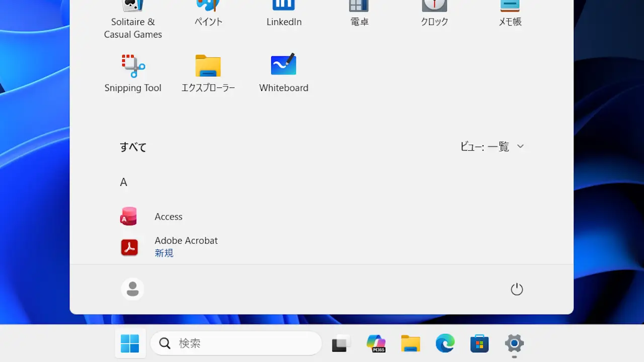This screenshot has height=362, width=644.
Task: Open Microsoft 365 Copilot in taskbar
Action: point(376,343)
